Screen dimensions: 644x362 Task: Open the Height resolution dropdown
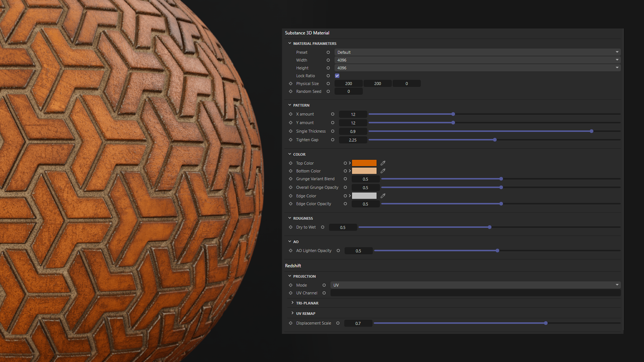[x=477, y=68]
